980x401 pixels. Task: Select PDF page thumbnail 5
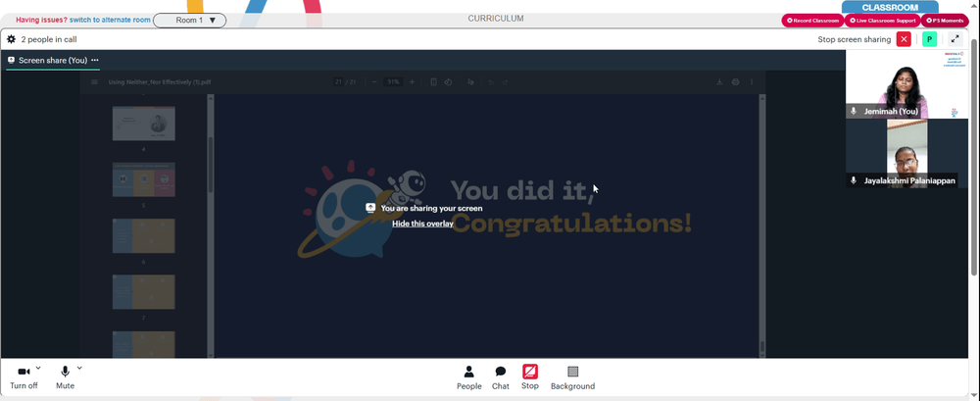coord(144,179)
